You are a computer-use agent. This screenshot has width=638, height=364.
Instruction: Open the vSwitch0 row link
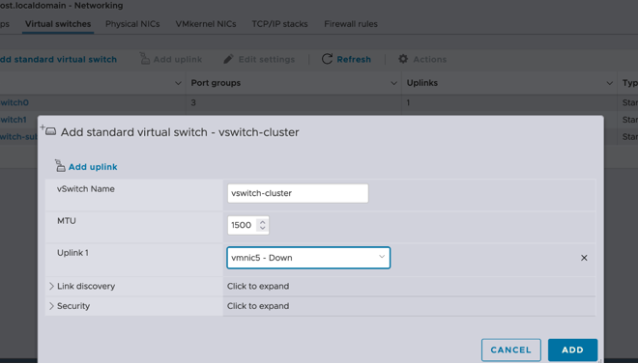click(14, 102)
